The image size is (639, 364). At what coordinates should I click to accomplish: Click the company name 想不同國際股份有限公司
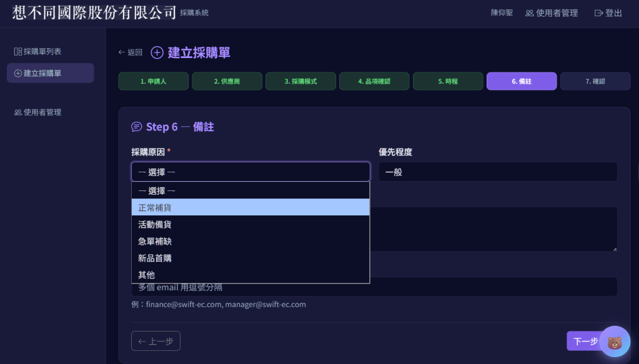click(94, 12)
